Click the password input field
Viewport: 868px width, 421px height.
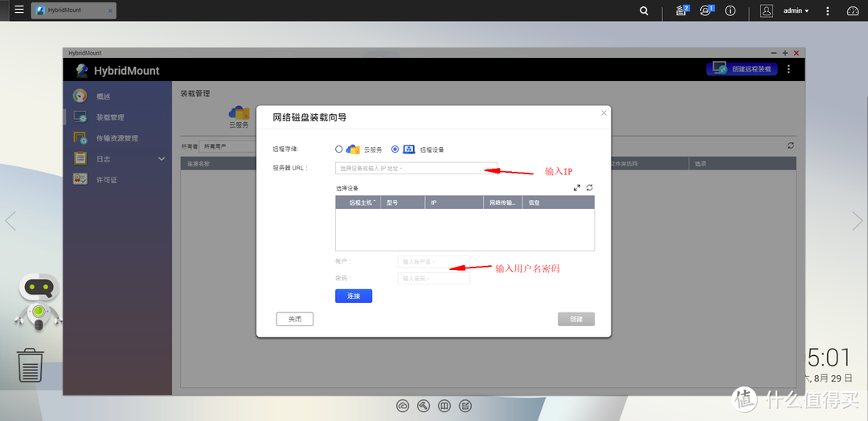tap(433, 278)
